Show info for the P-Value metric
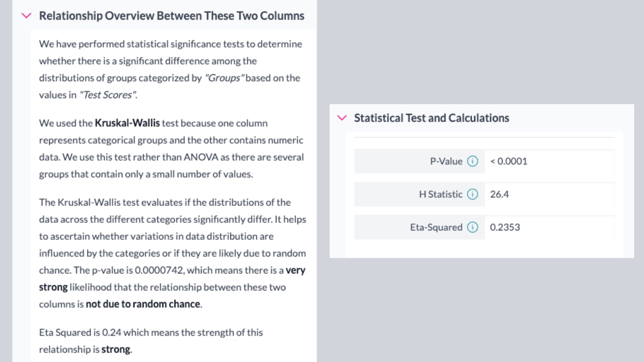 point(473,161)
